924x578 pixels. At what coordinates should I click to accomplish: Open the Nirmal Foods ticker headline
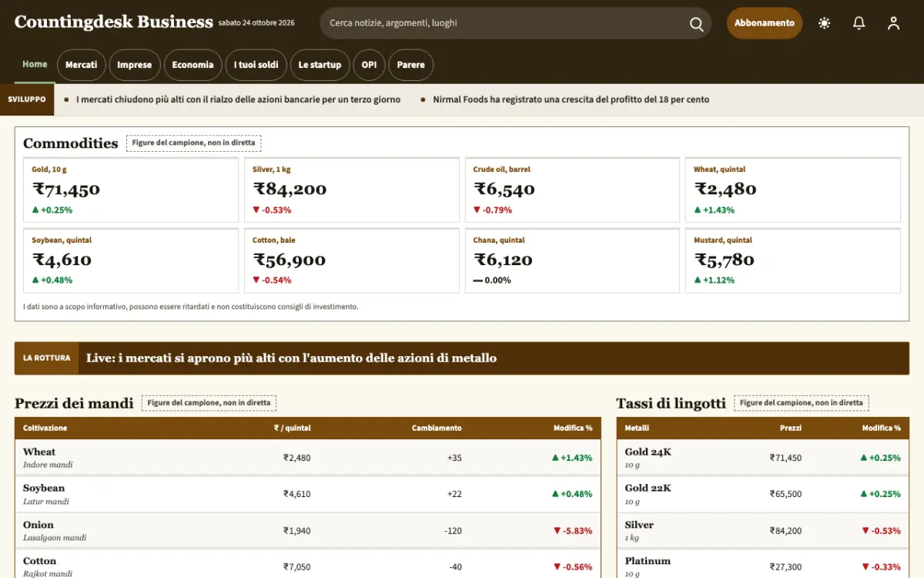571,99
